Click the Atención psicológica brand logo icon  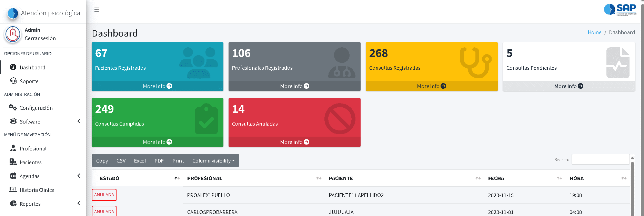pos(13,13)
